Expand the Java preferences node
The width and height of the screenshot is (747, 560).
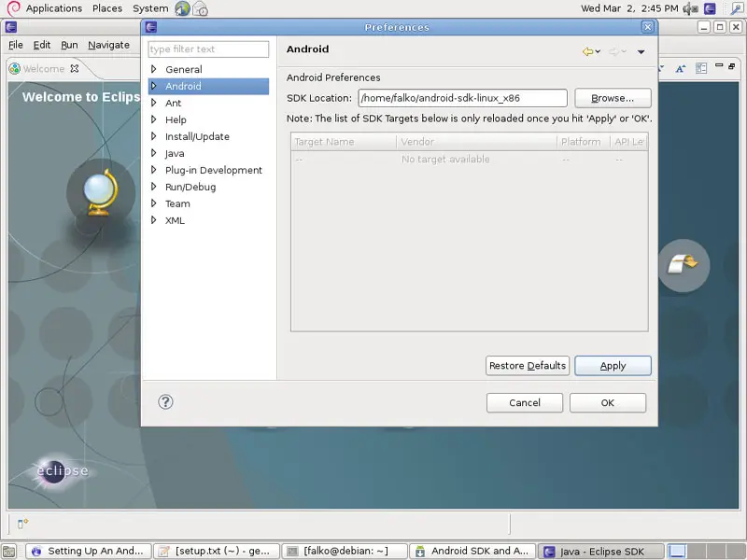pos(153,153)
